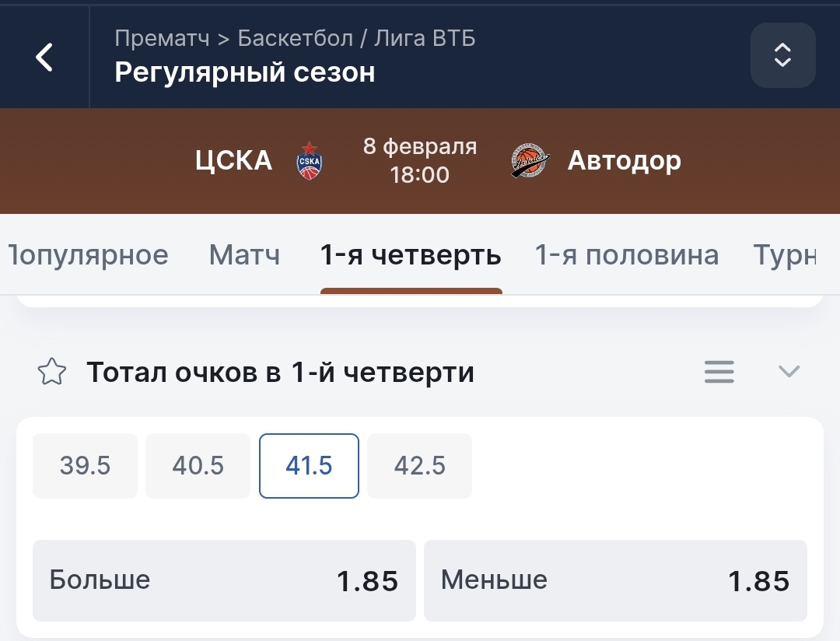This screenshot has width=840, height=641.
Task: Select the 40.5 total line
Action: tap(198, 465)
